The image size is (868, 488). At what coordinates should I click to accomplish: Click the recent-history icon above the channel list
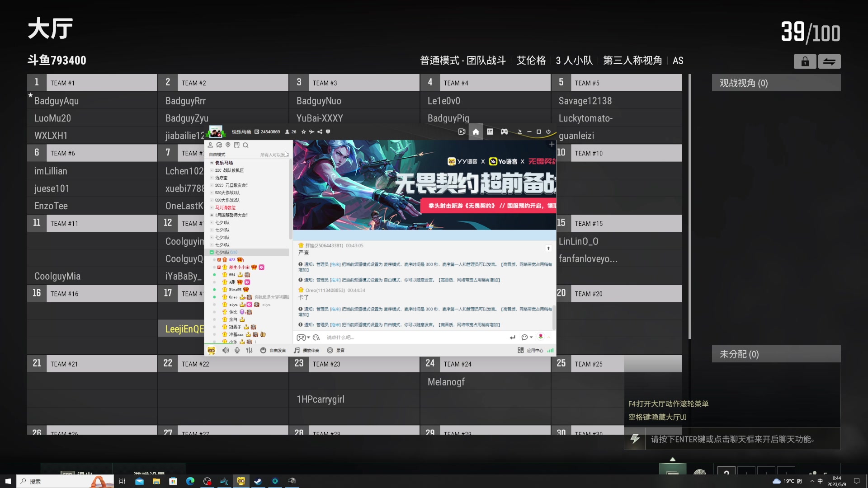pos(219,145)
